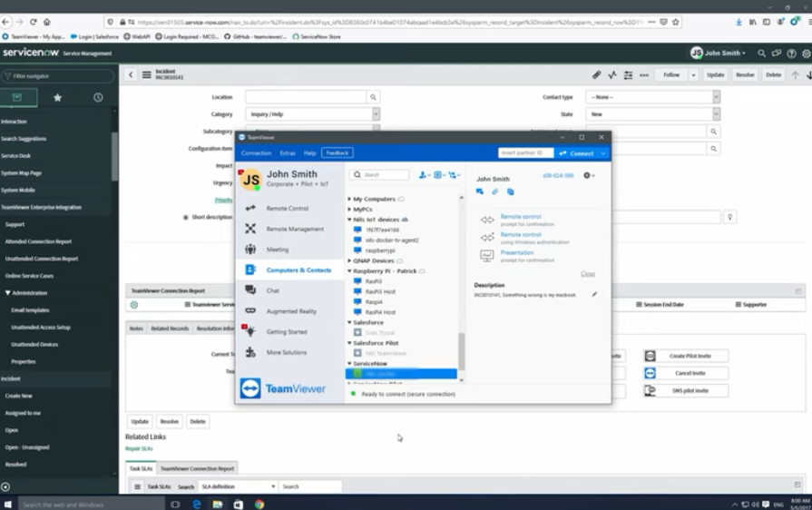
Task: Click the TeamViewer contacts Search field
Action: (379, 175)
